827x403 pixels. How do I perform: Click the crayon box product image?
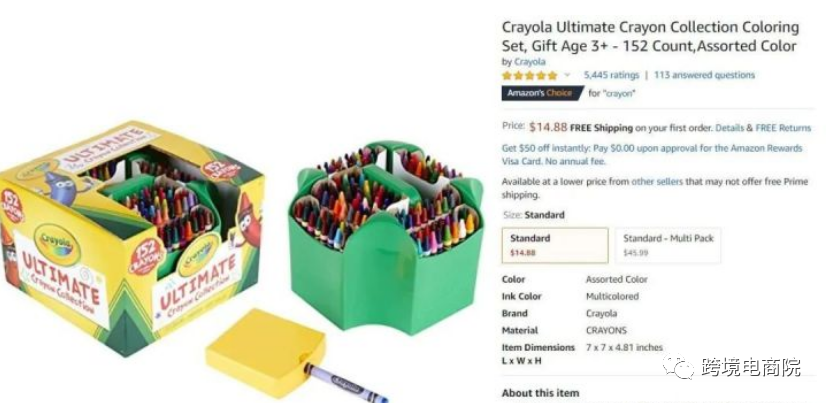coord(132,235)
